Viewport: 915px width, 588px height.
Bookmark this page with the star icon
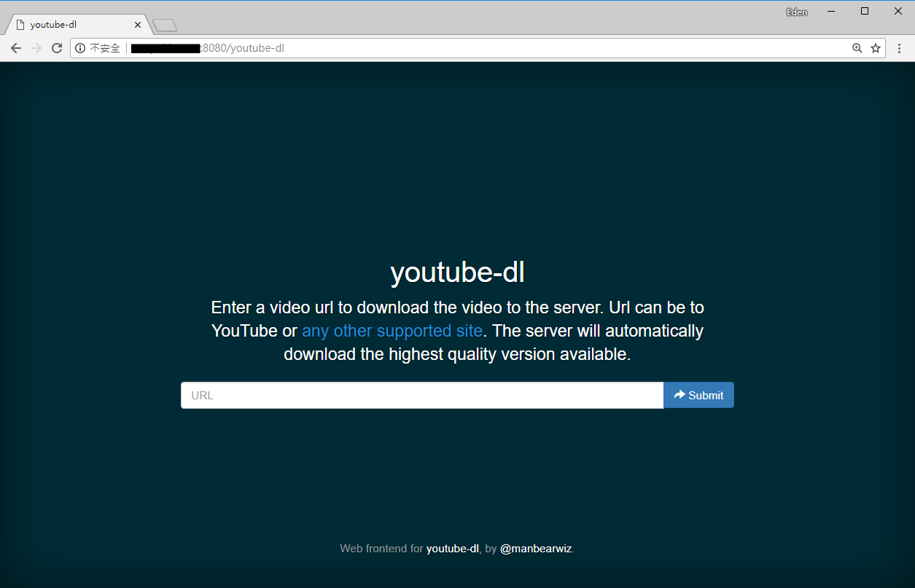click(876, 49)
